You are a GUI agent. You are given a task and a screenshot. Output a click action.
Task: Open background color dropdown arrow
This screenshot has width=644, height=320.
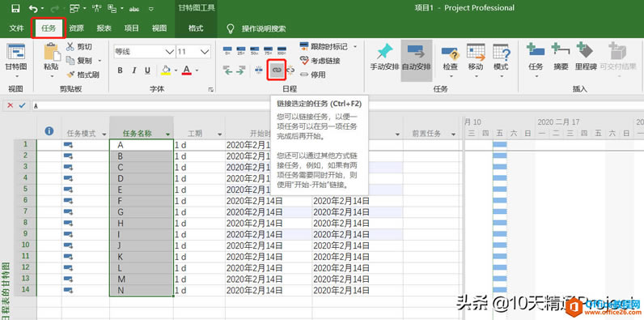pos(176,70)
